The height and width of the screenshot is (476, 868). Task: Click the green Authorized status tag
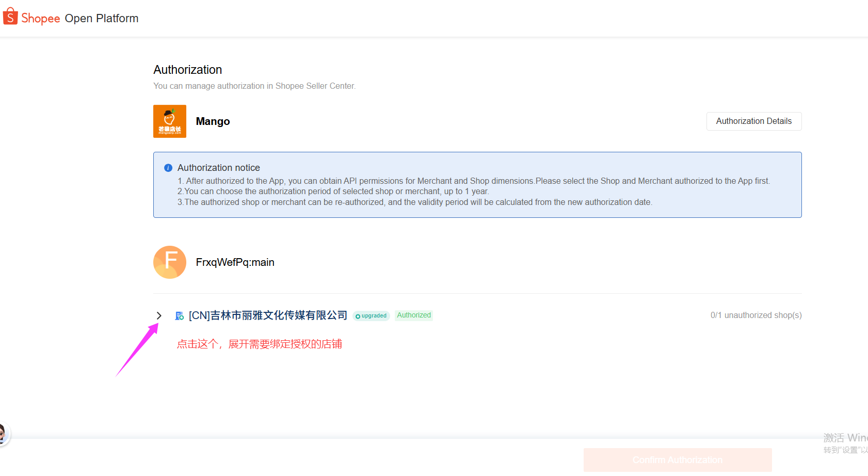[x=413, y=315]
